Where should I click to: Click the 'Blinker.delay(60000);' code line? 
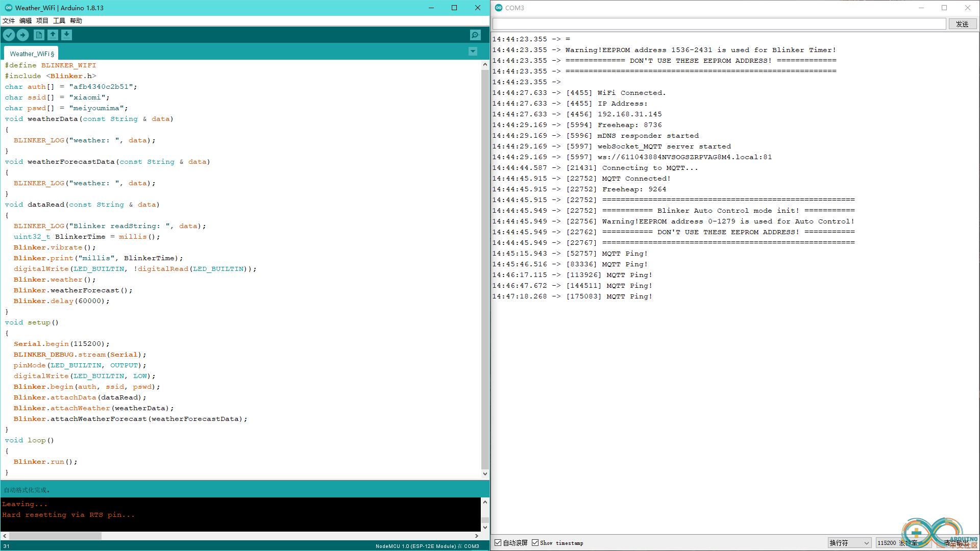[x=61, y=301]
